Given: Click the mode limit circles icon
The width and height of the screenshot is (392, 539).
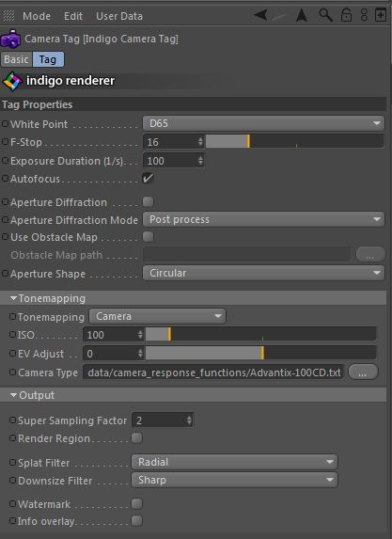Looking at the screenshot, I should point(364,15).
